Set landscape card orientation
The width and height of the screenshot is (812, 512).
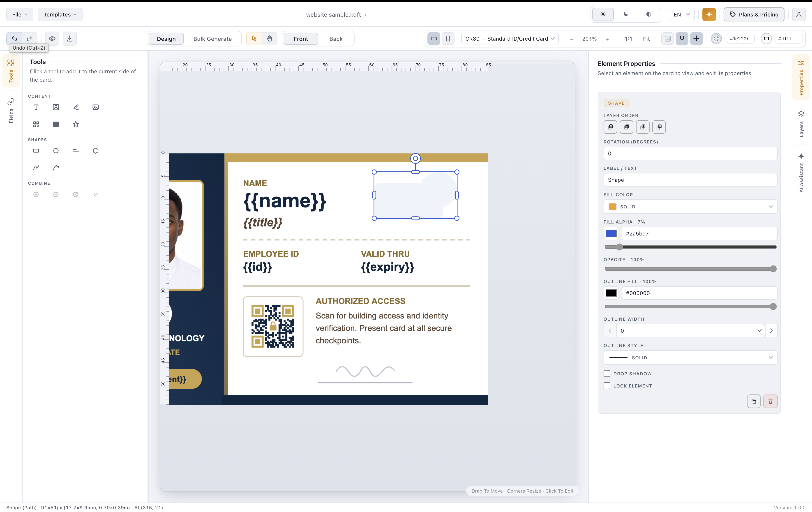pyautogui.click(x=434, y=38)
